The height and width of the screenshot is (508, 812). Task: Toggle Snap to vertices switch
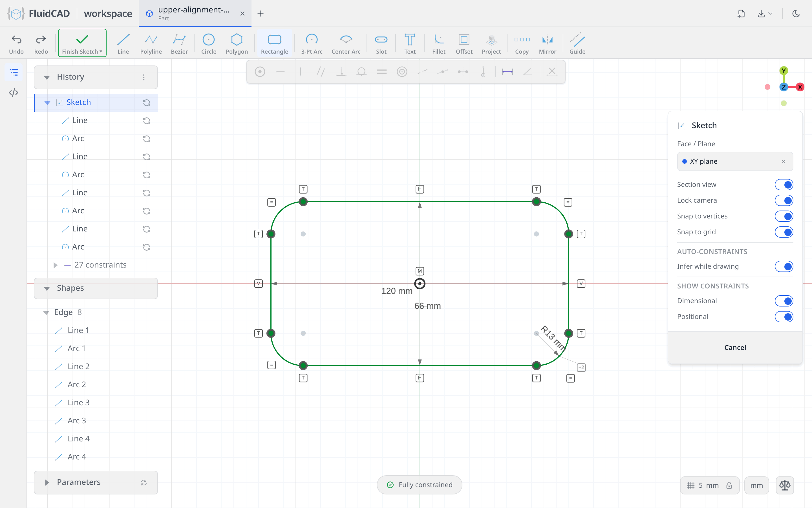click(784, 216)
